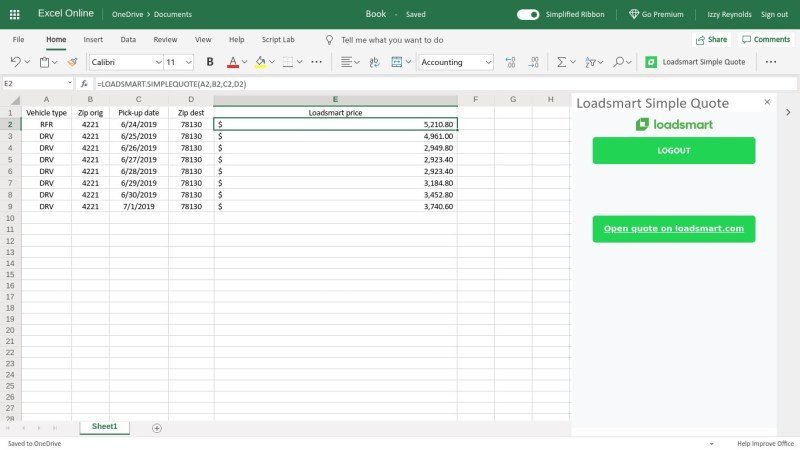This screenshot has width=800, height=450.
Task: Close the Loadsmart Simple Quote pane
Action: [767, 102]
